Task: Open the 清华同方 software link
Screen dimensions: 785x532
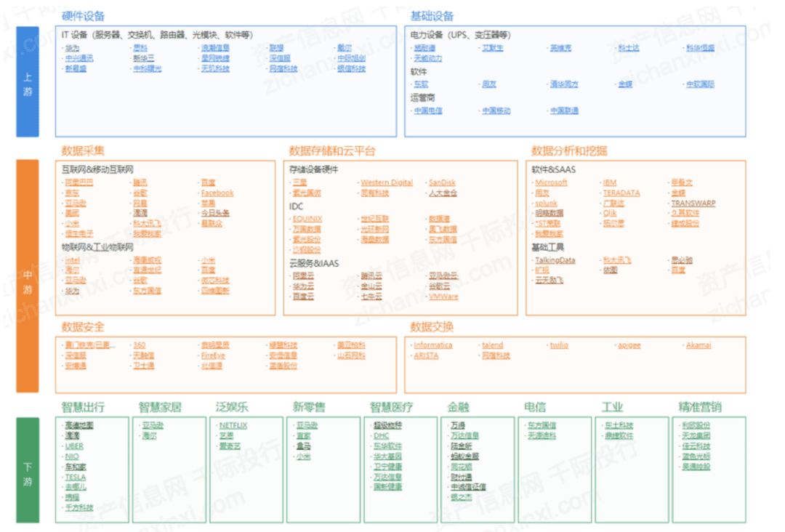Action: [564, 84]
